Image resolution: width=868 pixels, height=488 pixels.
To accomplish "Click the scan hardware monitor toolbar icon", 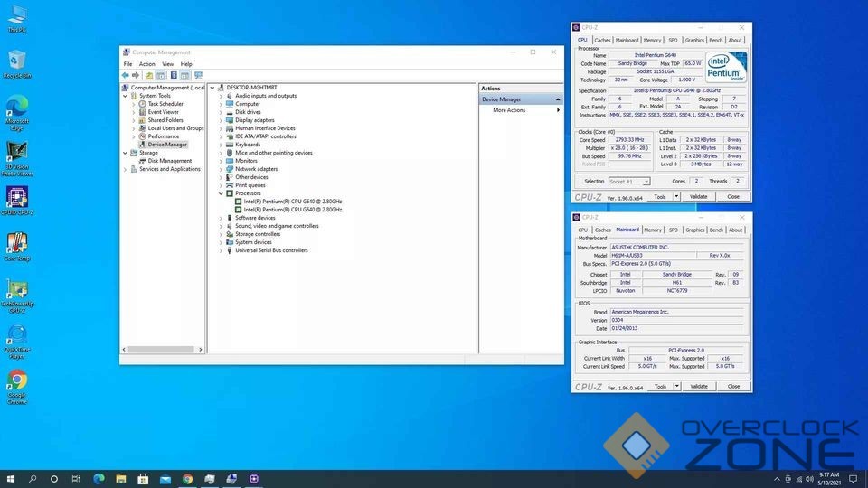I will coord(198,75).
